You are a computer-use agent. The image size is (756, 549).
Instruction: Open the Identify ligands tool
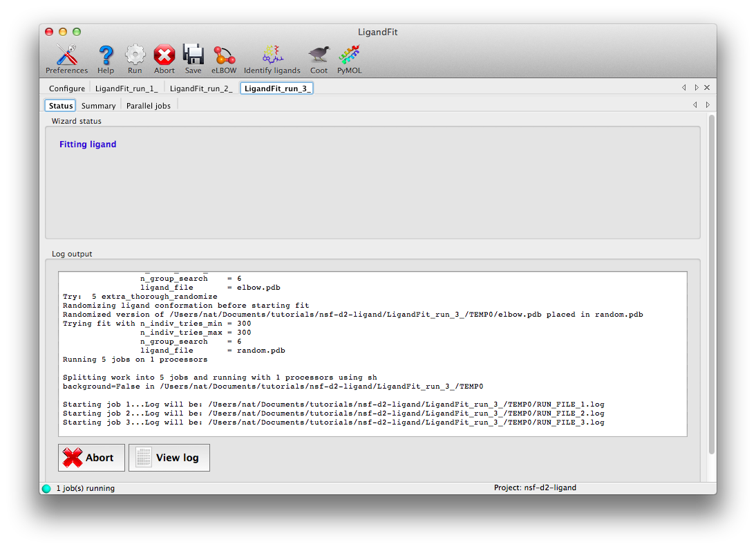pos(272,54)
